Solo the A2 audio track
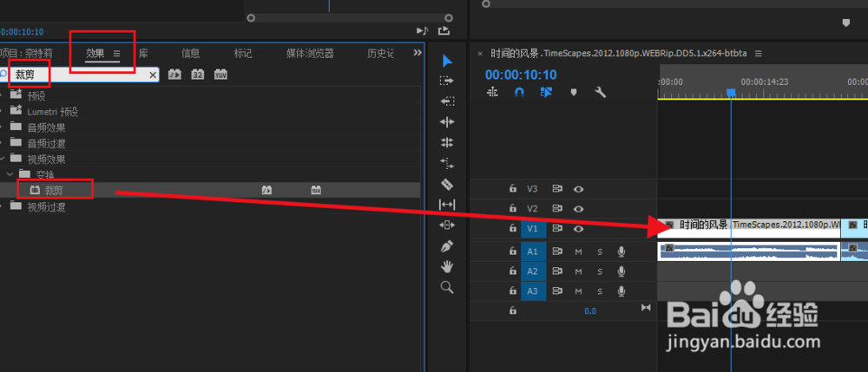Viewport: 868px width, 372px height. [x=600, y=272]
